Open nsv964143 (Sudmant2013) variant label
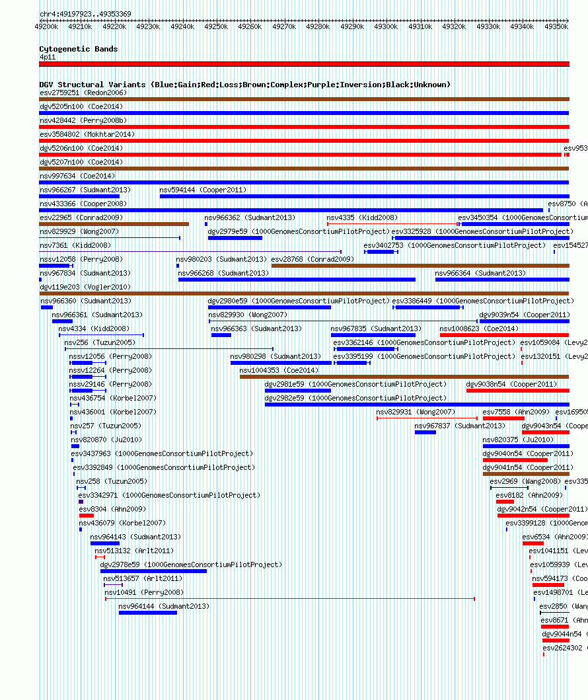Image resolution: width=588 pixels, height=700 pixels. (135, 535)
